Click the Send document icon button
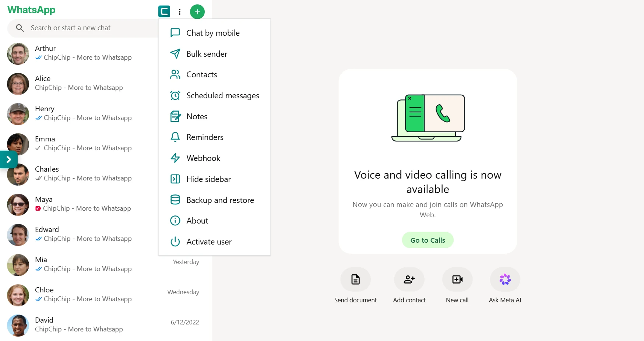Image resolution: width=644 pixels, height=341 pixels. (355, 280)
